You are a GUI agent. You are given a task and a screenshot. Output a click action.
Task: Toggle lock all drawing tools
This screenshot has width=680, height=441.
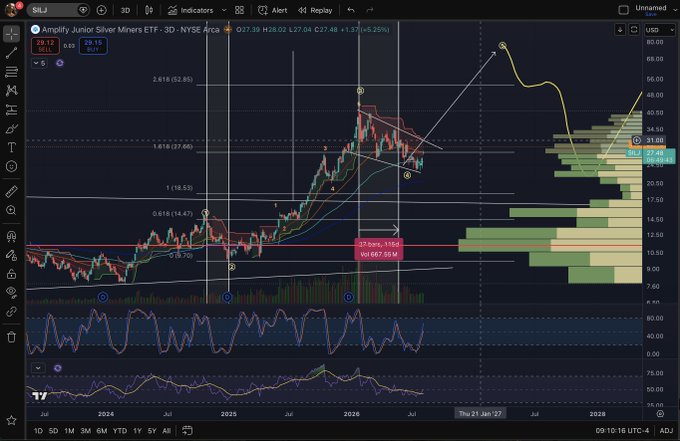click(x=12, y=274)
